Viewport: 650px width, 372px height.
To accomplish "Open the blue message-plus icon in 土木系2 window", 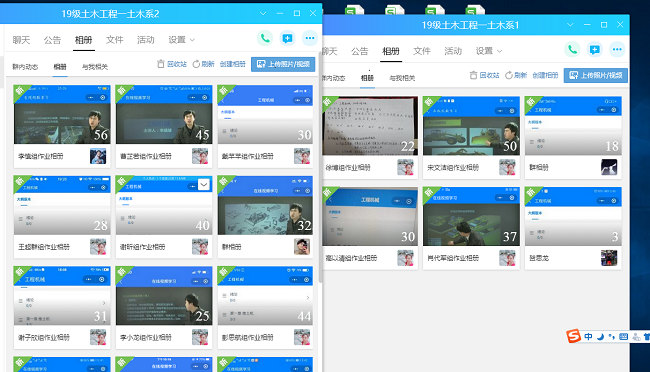I will coord(287,39).
